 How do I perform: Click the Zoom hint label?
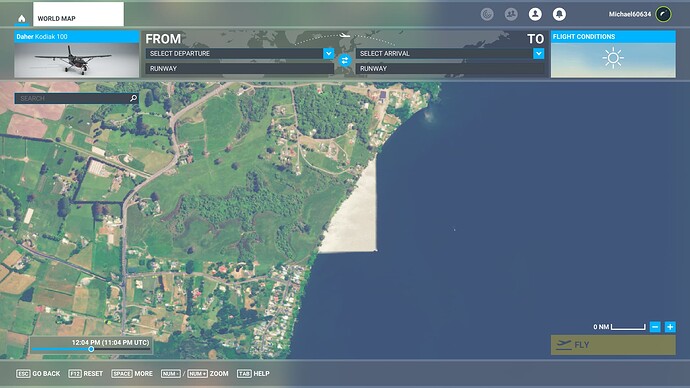[219, 373]
